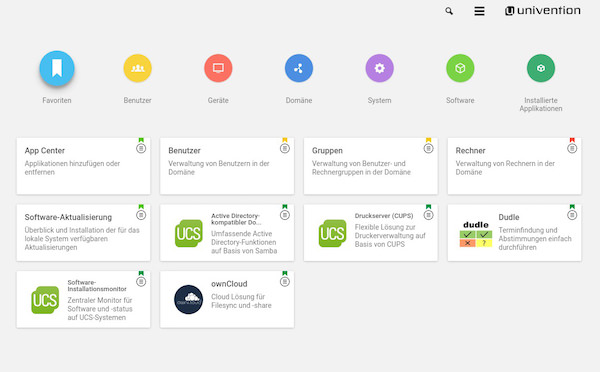Image resolution: width=600 pixels, height=372 pixels.
Task: Click "Verwaltung von Benutzer- und Rechnergruppen" text
Action: (x=361, y=168)
